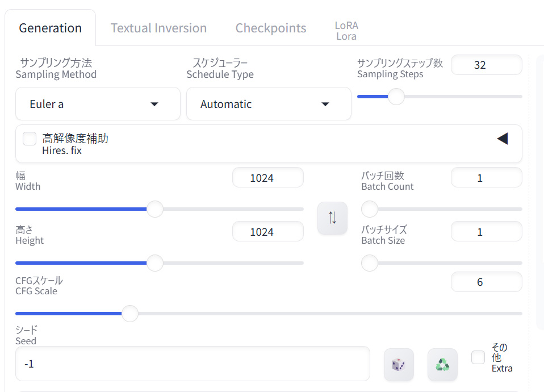Swap width and height with arrows button
Screen dimensions: 544x392
332,218
